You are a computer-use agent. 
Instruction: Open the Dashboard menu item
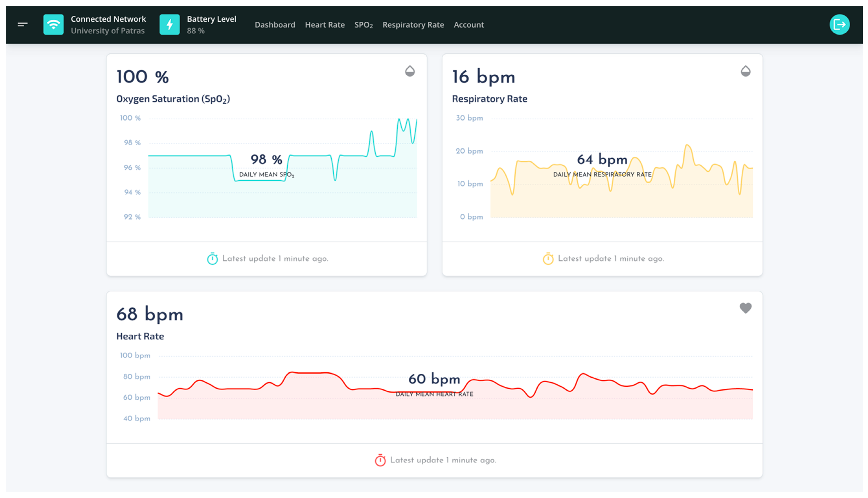(275, 25)
